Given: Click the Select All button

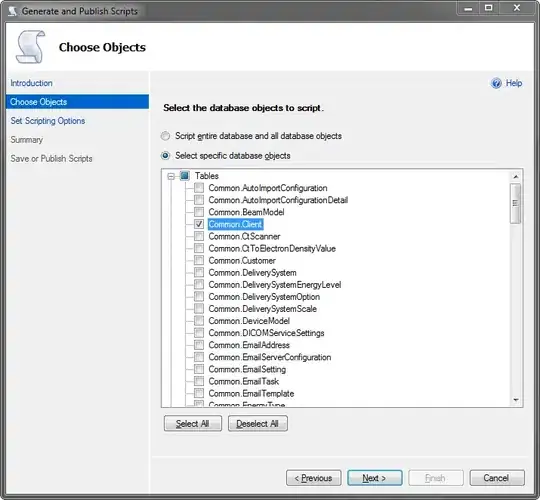Looking at the screenshot, I should click(x=193, y=424).
